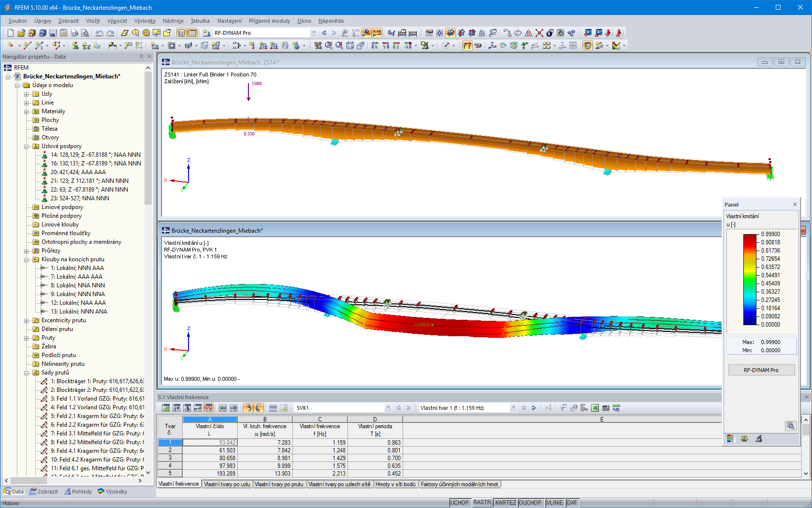Switch to the Vlastní tvary po uzlu tab
Screen dimensions: 812x508
[x=227, y=484]
